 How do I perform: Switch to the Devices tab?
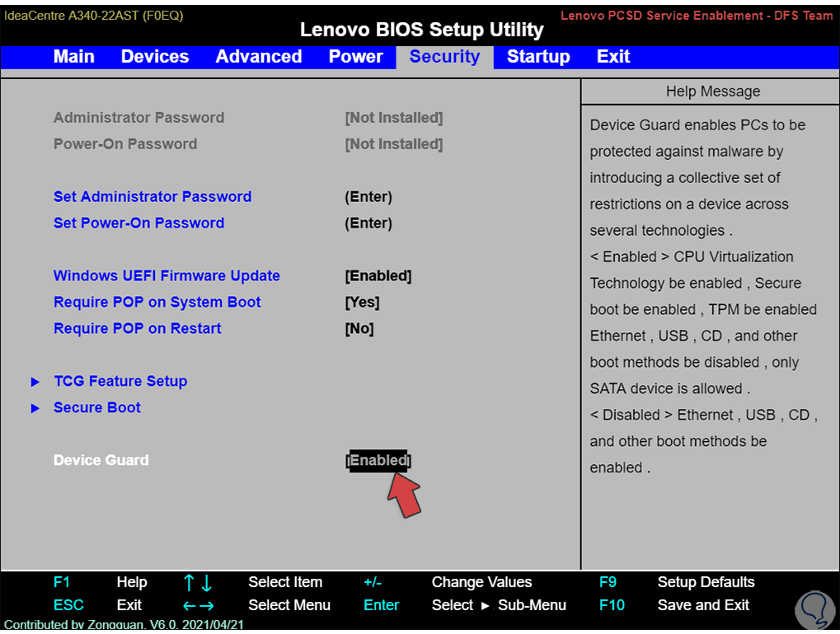(155, 57)
